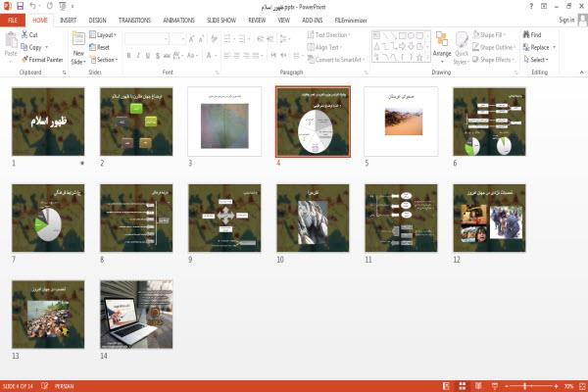Viewport: 588px width, 392px height.
Task: Click the numbered list icon
Action: pyautogui.click(x=243, y=38)
